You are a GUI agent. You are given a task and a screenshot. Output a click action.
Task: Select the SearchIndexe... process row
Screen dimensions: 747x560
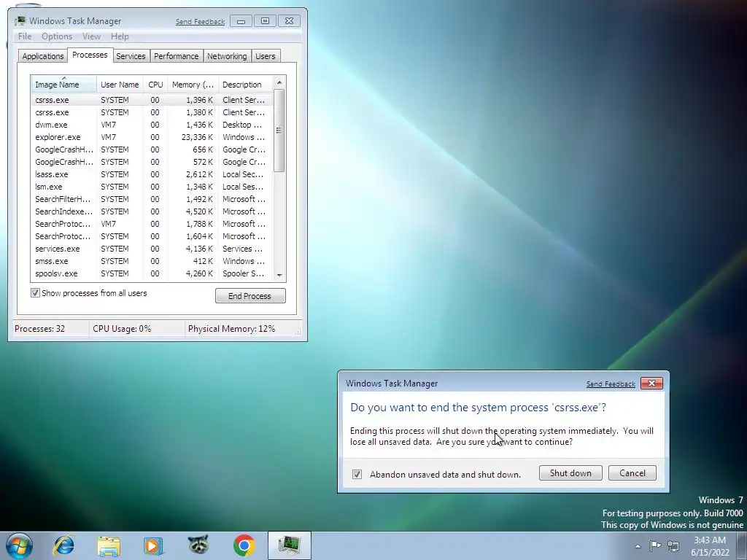[152, 211]
